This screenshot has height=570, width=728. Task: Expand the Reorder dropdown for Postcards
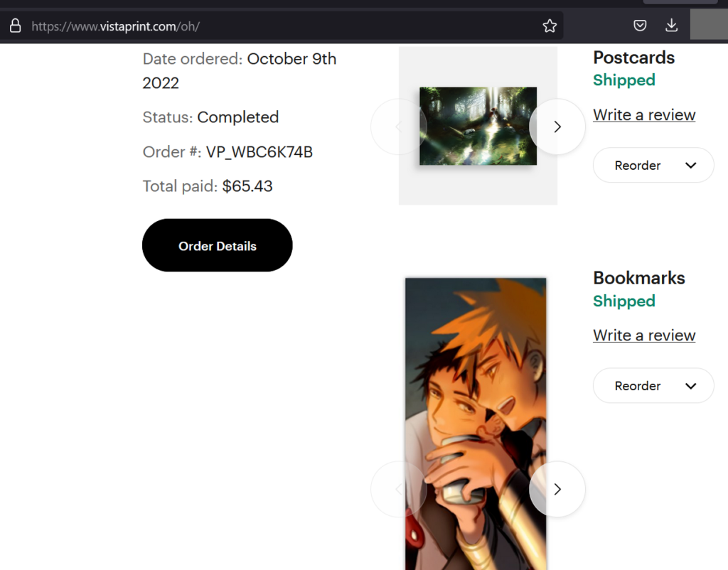coord(653,165)
